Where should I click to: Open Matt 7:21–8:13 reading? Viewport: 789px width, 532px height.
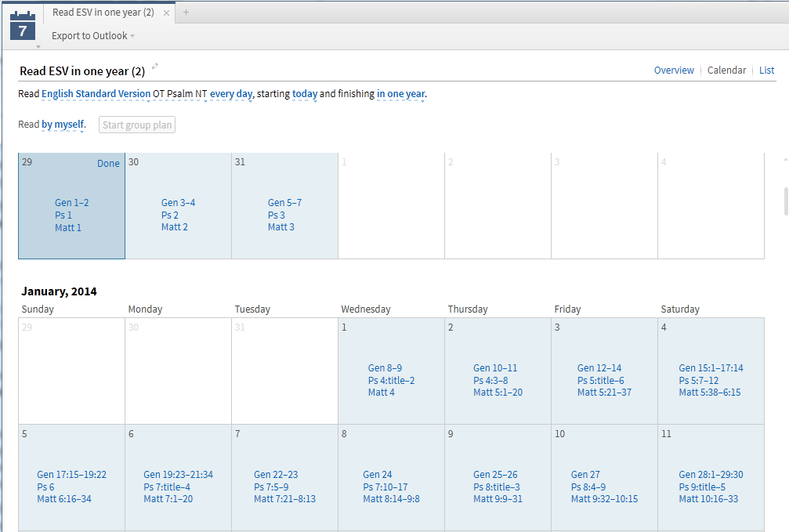(x=284, y=499)
